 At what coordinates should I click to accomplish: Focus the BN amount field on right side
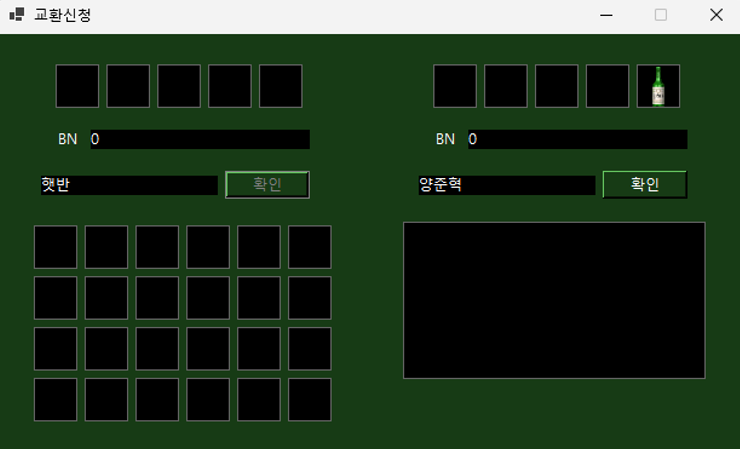(x=577, y=139)
